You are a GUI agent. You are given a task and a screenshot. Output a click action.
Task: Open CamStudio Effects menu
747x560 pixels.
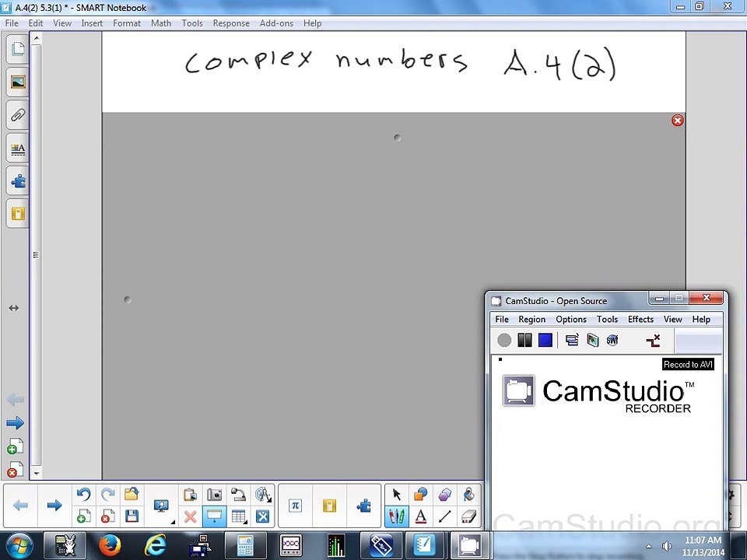coord(640,319)
